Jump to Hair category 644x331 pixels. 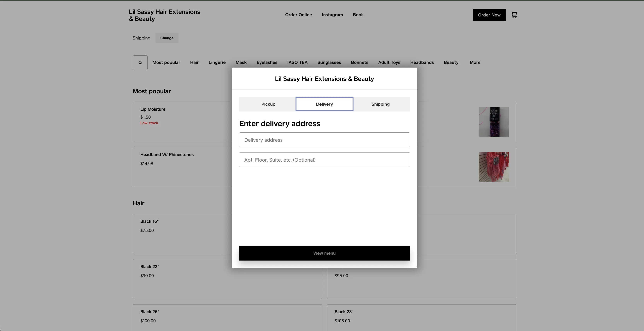(x=194, y=62)
